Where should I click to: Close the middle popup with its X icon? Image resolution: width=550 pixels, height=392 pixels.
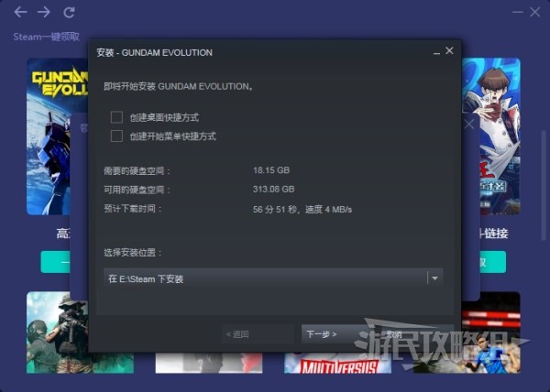pyautogui.click(x=469, y=124)
